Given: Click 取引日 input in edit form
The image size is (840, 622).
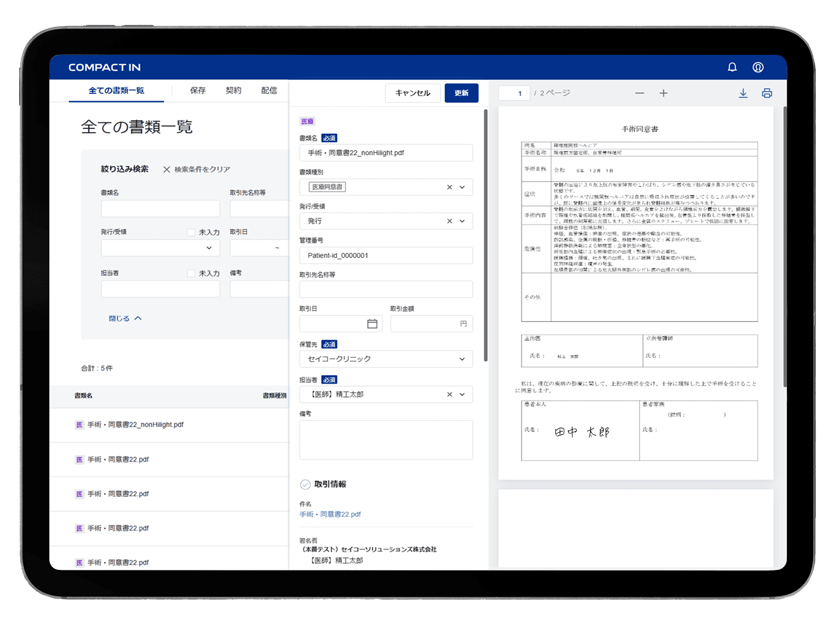Looking at the screenshot, I should click(340, 324).
